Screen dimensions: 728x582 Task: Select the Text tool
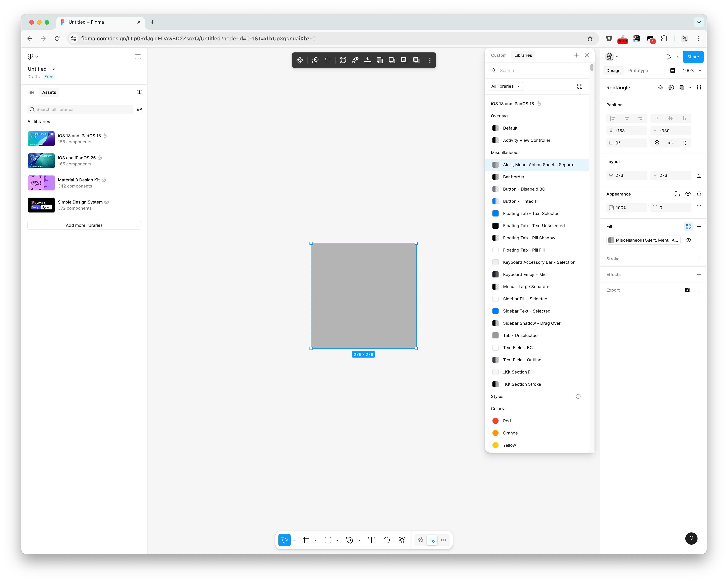click(371, 540)
